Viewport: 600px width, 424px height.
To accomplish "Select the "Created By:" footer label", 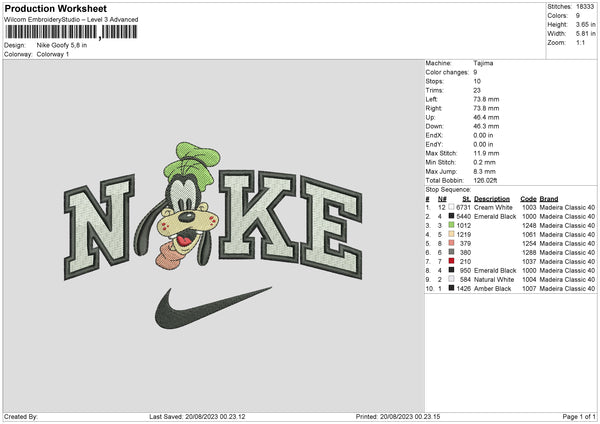I will tap(21, 417).
